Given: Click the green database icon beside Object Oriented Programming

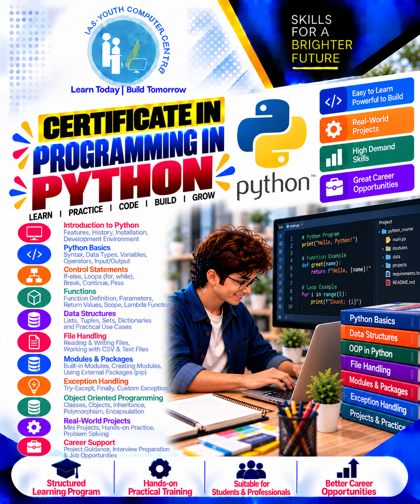Looking at the screenshot, I should tap(34, 406).
